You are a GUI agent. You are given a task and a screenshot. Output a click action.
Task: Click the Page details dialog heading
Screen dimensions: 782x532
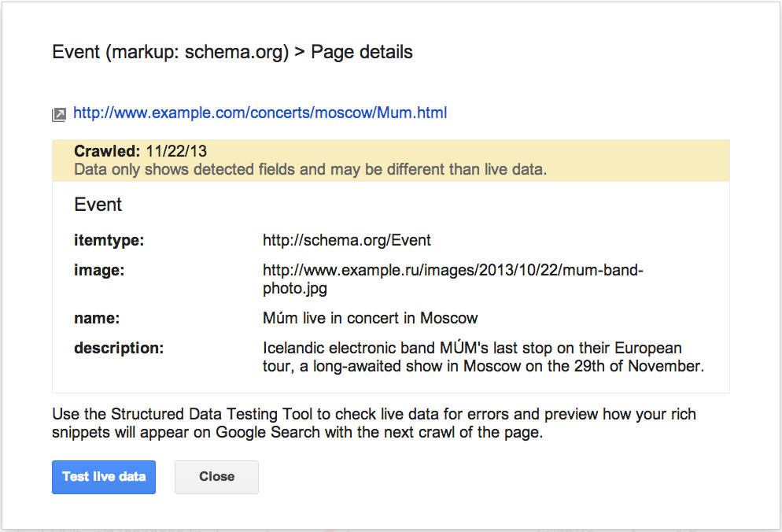(x=362, y=53)
